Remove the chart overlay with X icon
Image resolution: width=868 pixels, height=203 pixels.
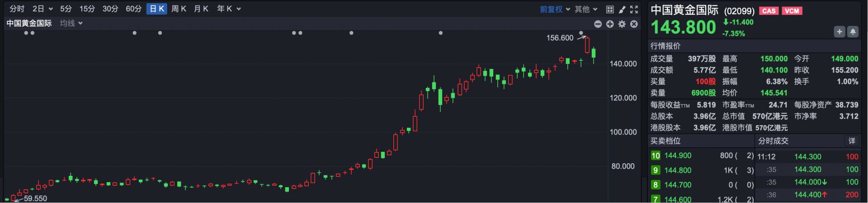634,24
